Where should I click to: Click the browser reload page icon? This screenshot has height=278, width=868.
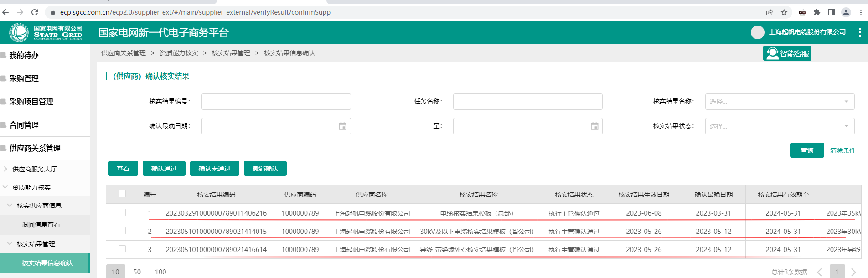35,12
